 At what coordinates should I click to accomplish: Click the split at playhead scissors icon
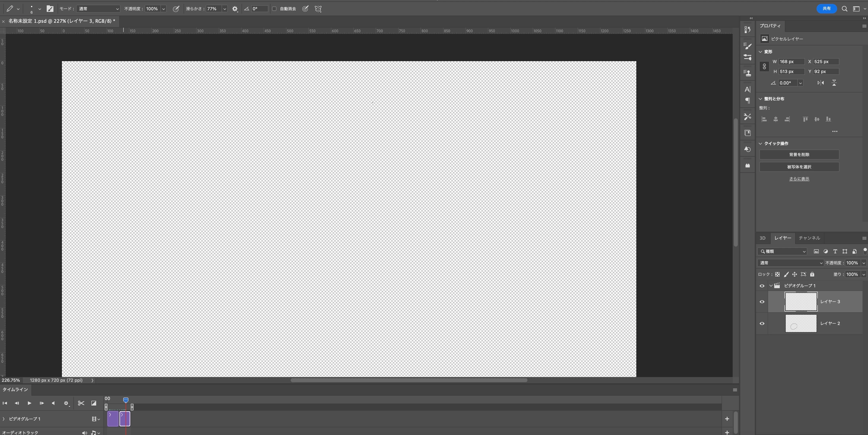81,403
